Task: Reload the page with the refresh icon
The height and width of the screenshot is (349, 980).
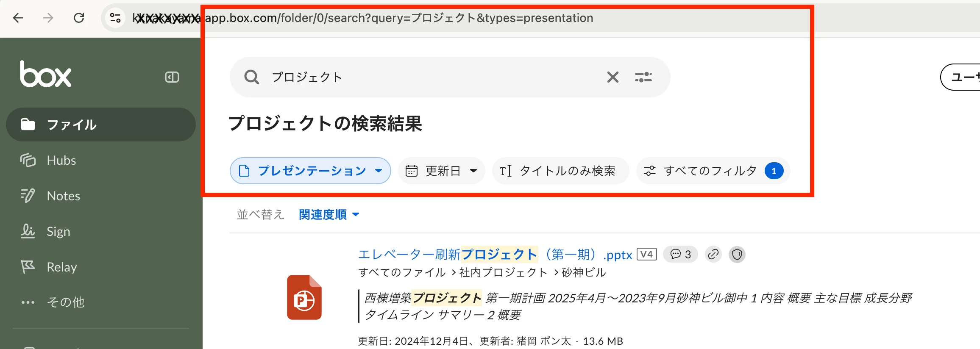Action: point(79,18)
